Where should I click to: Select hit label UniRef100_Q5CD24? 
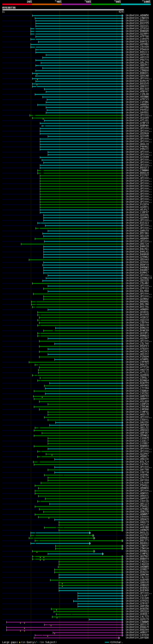coord(137,612)
